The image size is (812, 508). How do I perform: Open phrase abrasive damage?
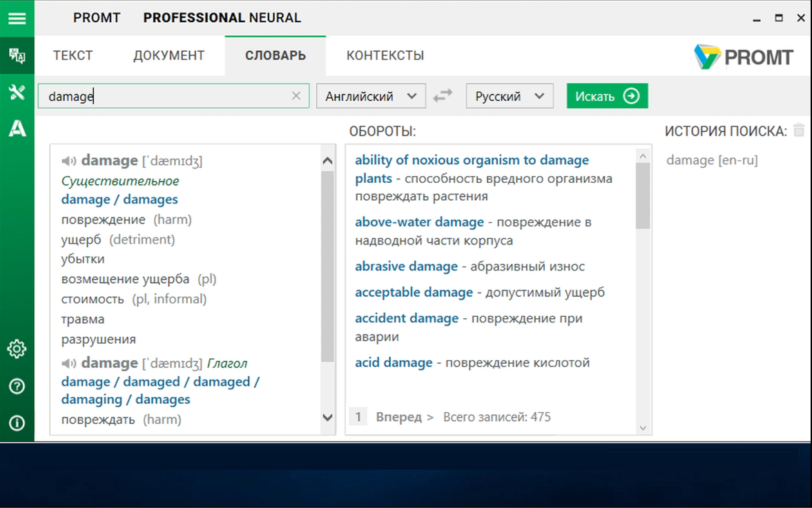[x=407, y=266]
